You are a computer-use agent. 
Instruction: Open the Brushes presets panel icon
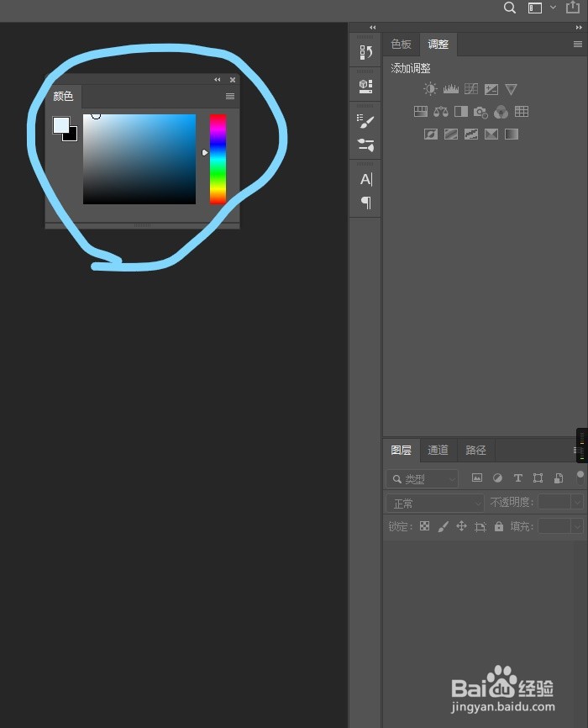[x=365, y=145]
